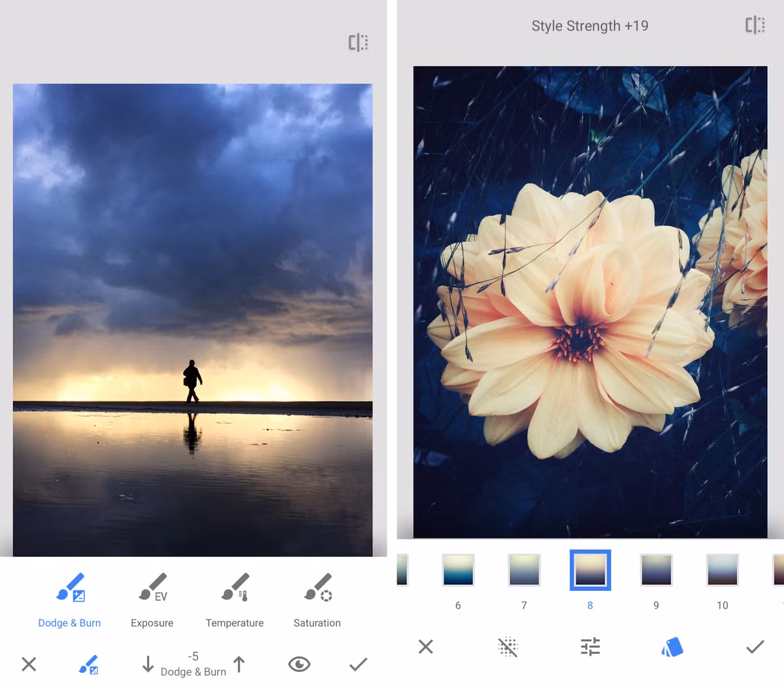
Task: Open the style presets panel
Action: [672, 647]
